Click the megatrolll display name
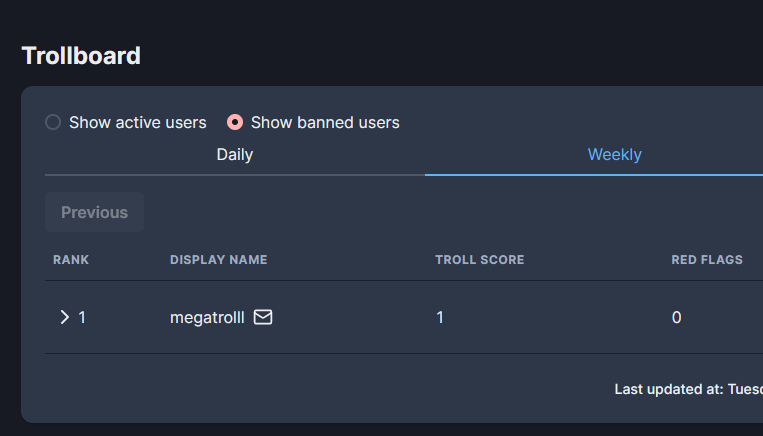 click(207, 318)
